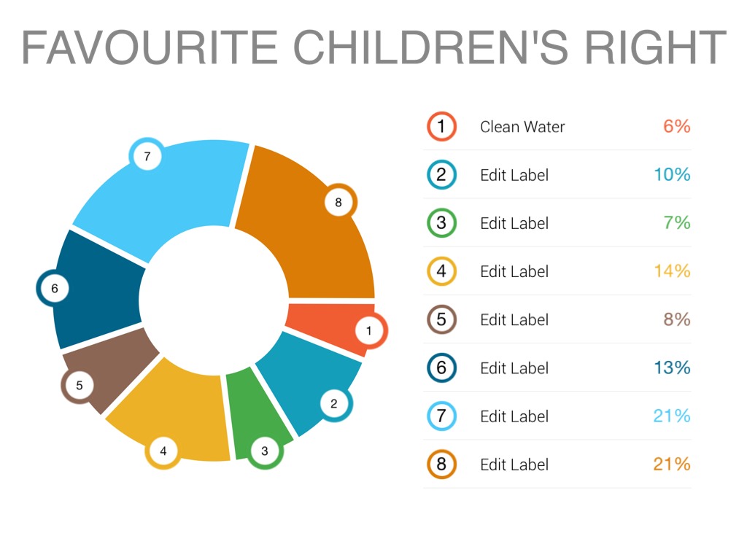
Task: Click the Clean Water label
Action: 522,127
